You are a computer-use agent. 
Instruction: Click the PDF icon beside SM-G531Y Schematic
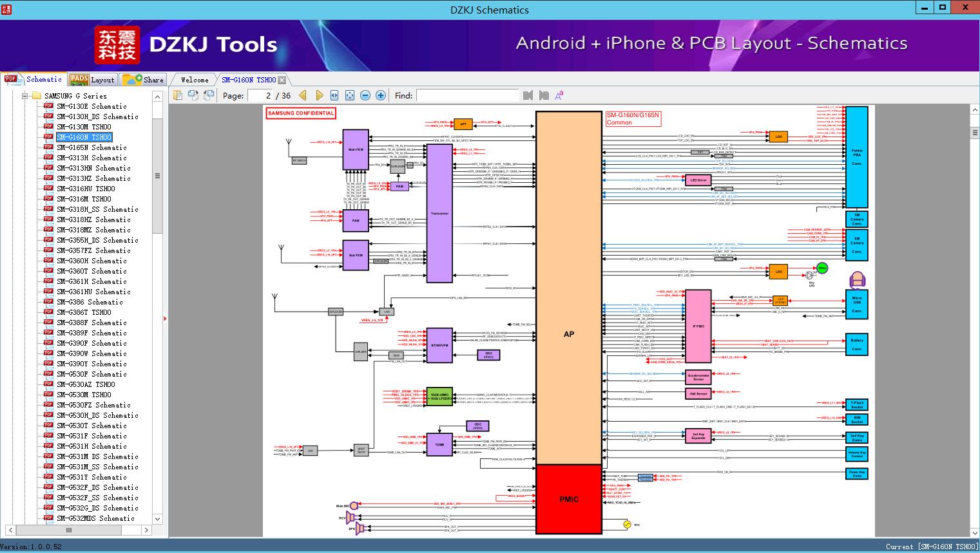pyautogui.click(x=48, y=477)
